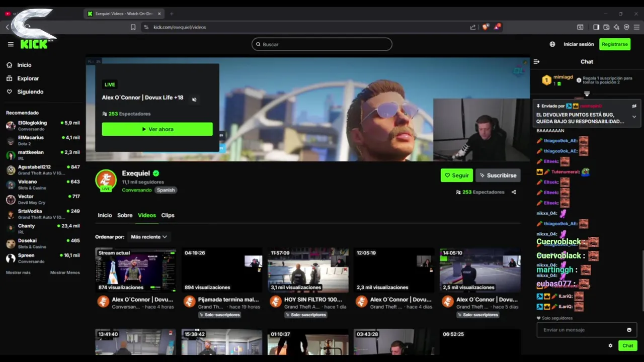Screen dimensions: 644x362
Task: Switch to the Clips tab
Action: (168, 215)
